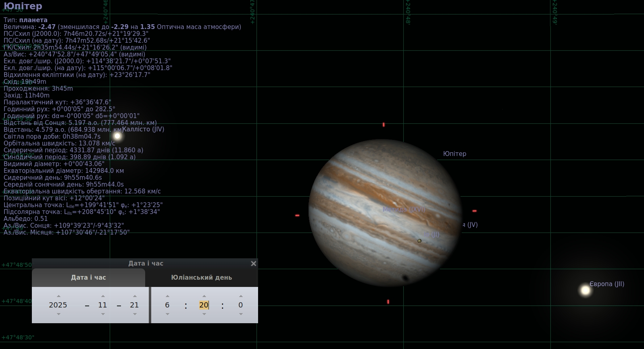This screenshot has width=644, height=349.
Task: Click the hour input field 6
Action: point(167,305)
